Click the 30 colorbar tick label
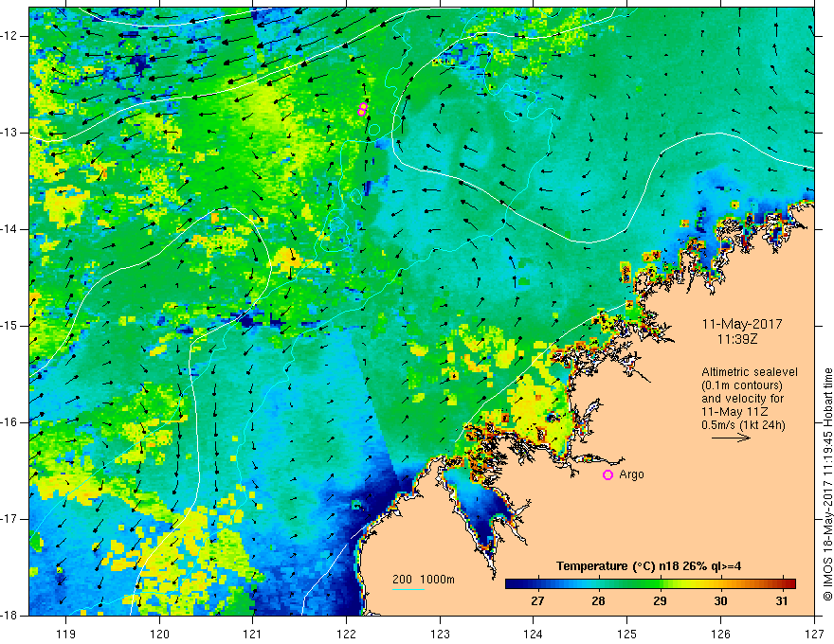The height and width of the screenshot is (644, 834). 720,601
